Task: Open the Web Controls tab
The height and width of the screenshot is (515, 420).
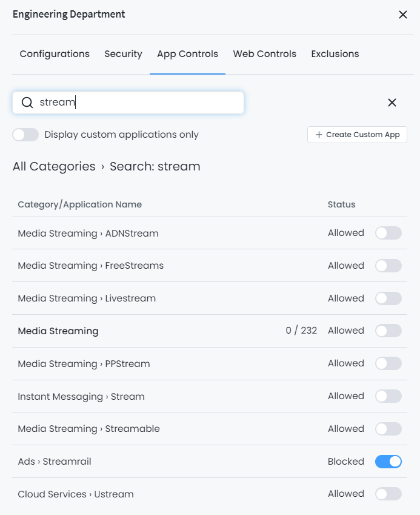Action: pos(264,54)
